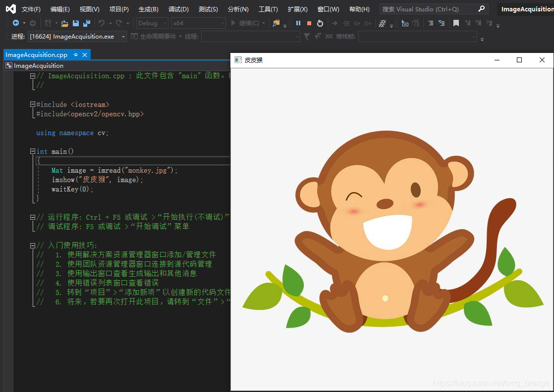Click the Save All icon

pyautogui.click(x=87, y=23)
